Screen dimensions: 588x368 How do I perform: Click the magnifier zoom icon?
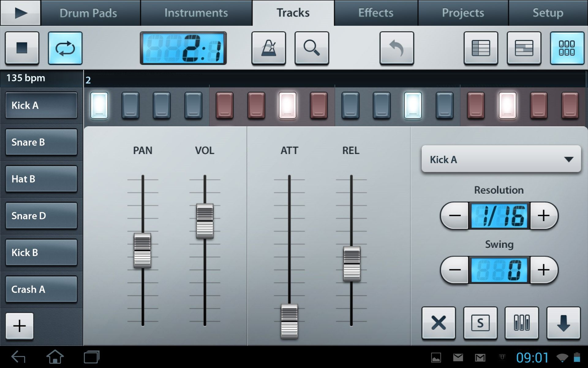click(311, 48)
